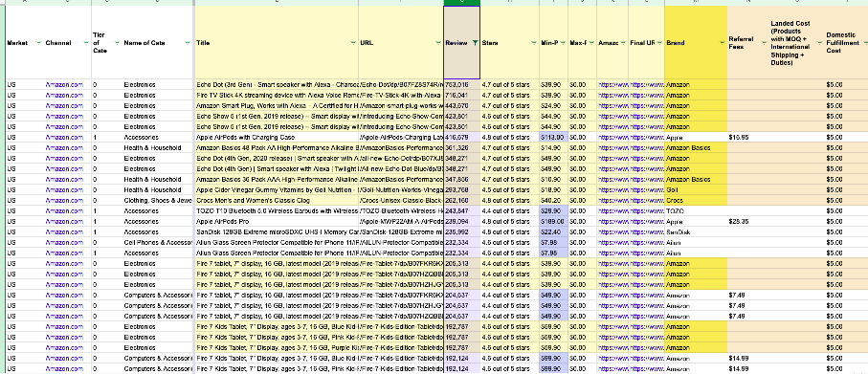Select Apple AirPods with Charging Case title
This screenshot has width=868, height=374.
(x=277, y=137)
